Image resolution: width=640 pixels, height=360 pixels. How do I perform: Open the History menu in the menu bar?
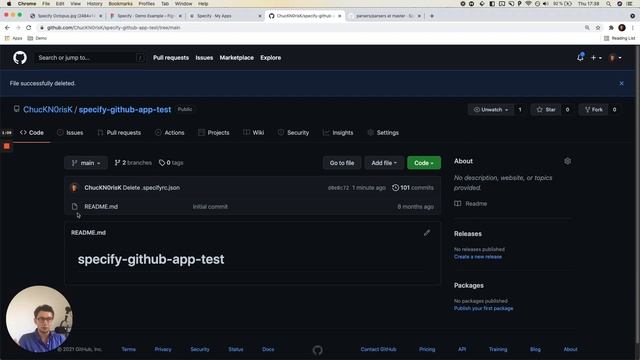[94, 4]
